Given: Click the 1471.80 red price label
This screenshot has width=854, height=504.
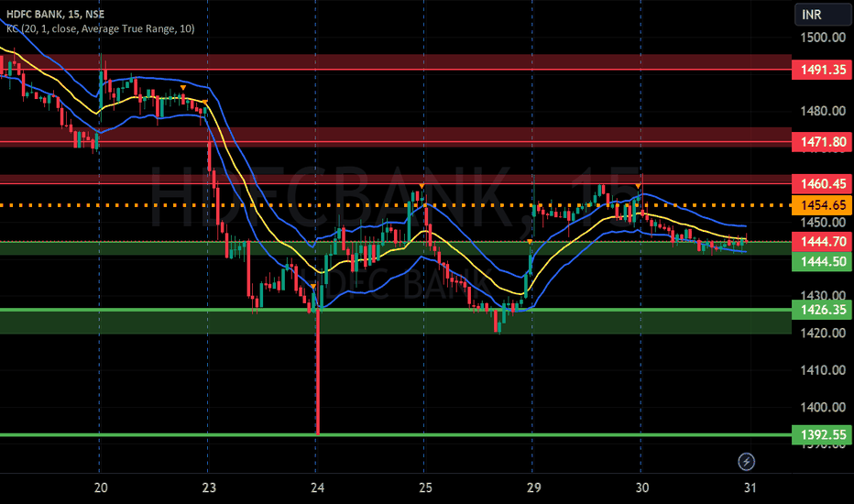Looking at the screenshot, I should click(823, 142).
